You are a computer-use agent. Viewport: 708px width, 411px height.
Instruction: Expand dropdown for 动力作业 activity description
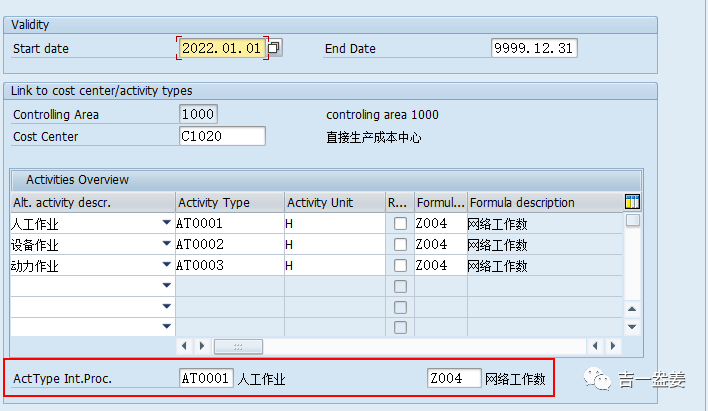[167, 264]
